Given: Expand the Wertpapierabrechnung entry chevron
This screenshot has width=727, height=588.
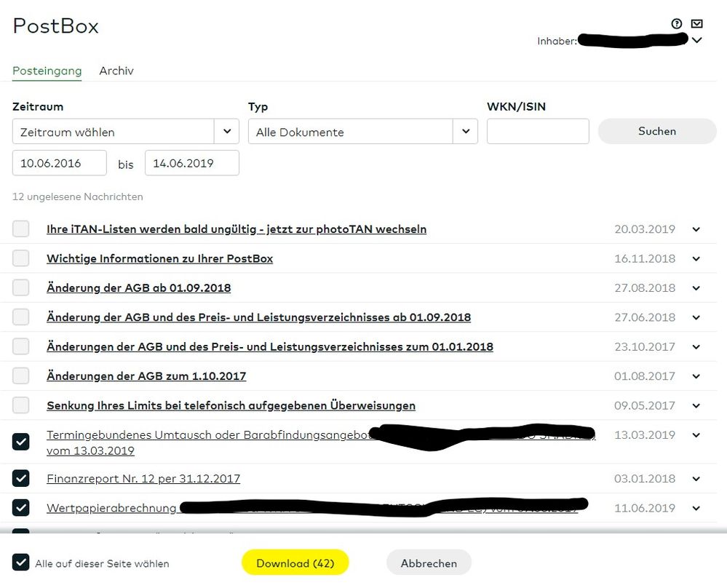Looking at the screenshot, I should tap(696, 508).
